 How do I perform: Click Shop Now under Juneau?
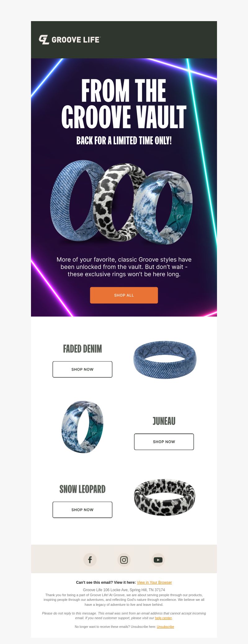164,442
